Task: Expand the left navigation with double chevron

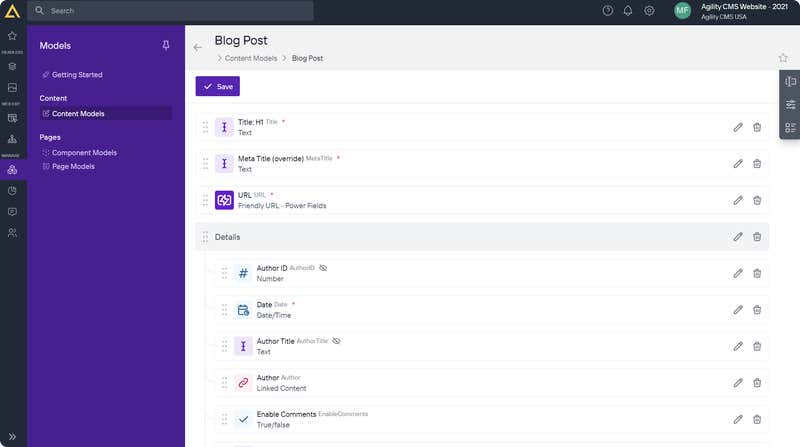Action: (12, 437)
